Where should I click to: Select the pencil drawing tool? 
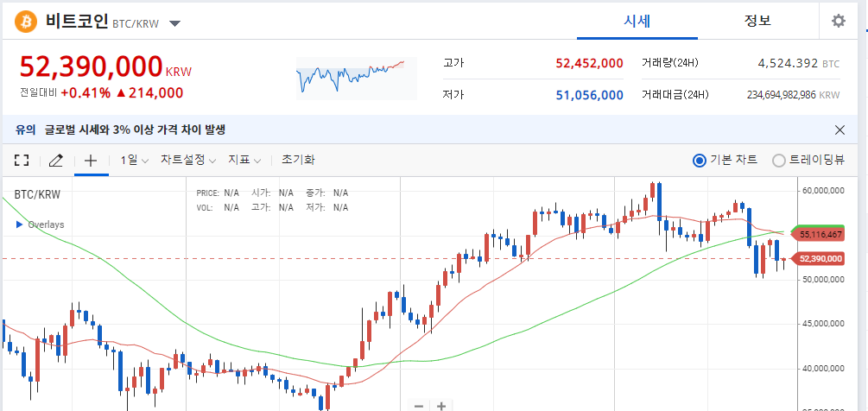pos(56,160)
